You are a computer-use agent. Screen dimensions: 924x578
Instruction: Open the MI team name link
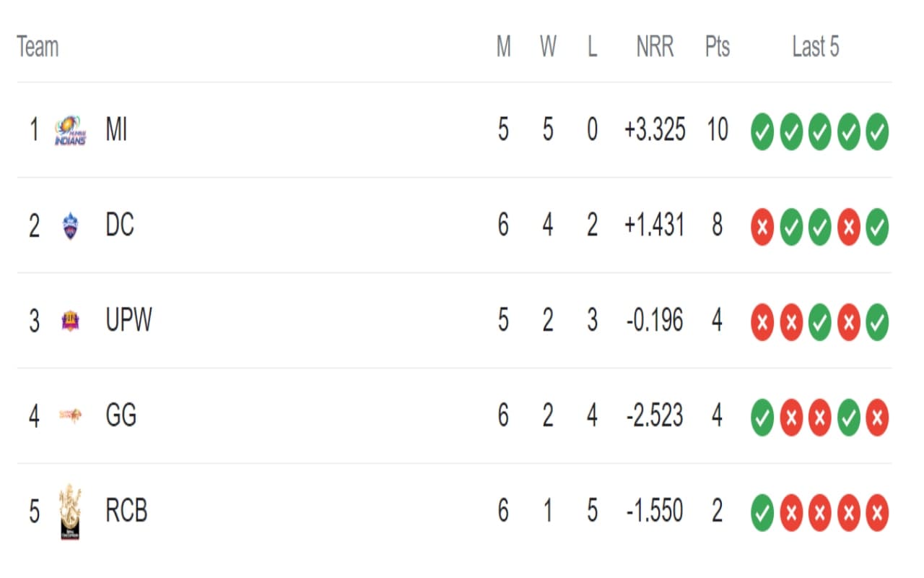(x=116, y=131)
